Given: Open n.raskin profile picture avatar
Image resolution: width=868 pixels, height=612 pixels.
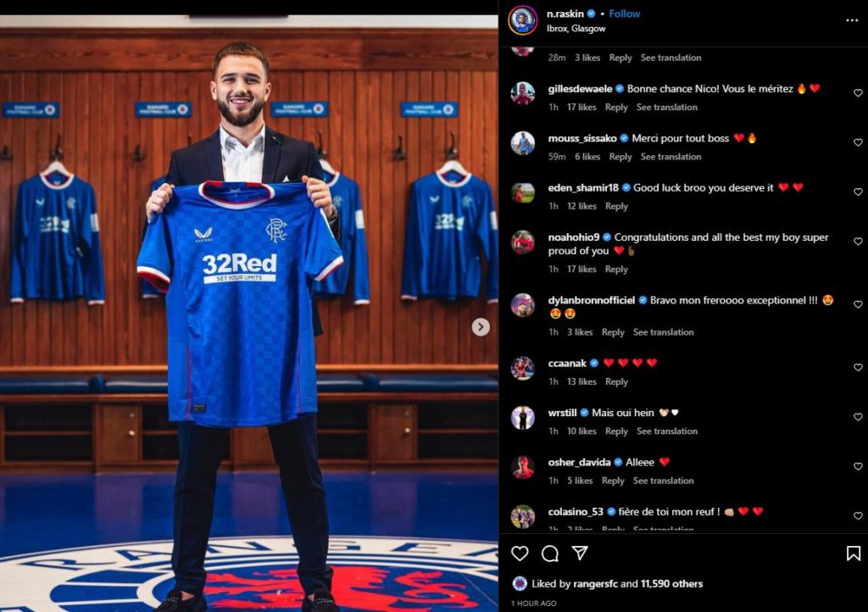Looking at the screenshot, I should [x=522, y=20].
